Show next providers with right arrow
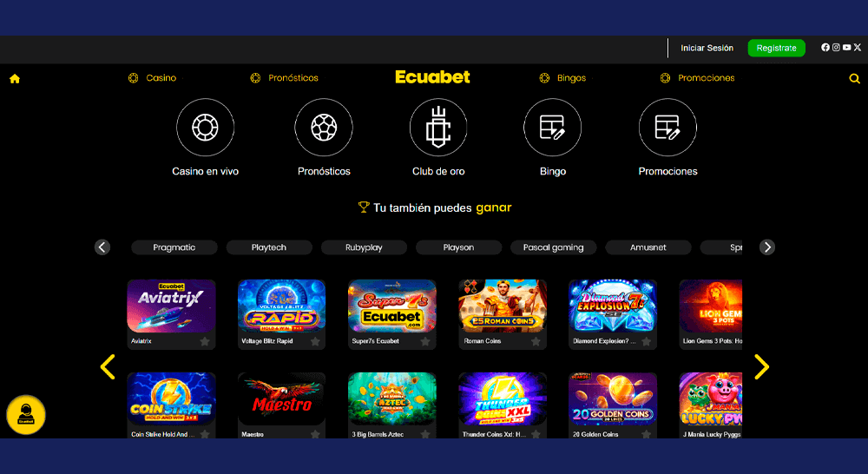The image size is (868, 474). 767,247
